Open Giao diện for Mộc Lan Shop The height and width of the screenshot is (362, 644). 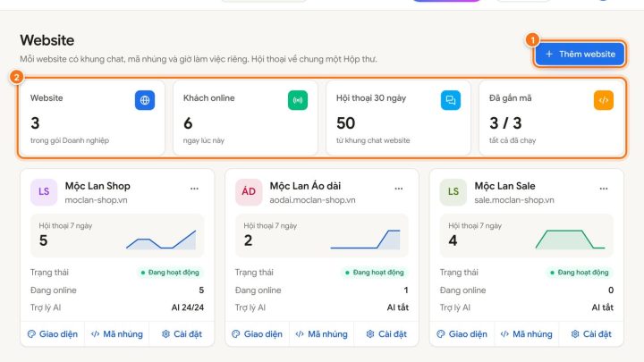click(53, 334)
